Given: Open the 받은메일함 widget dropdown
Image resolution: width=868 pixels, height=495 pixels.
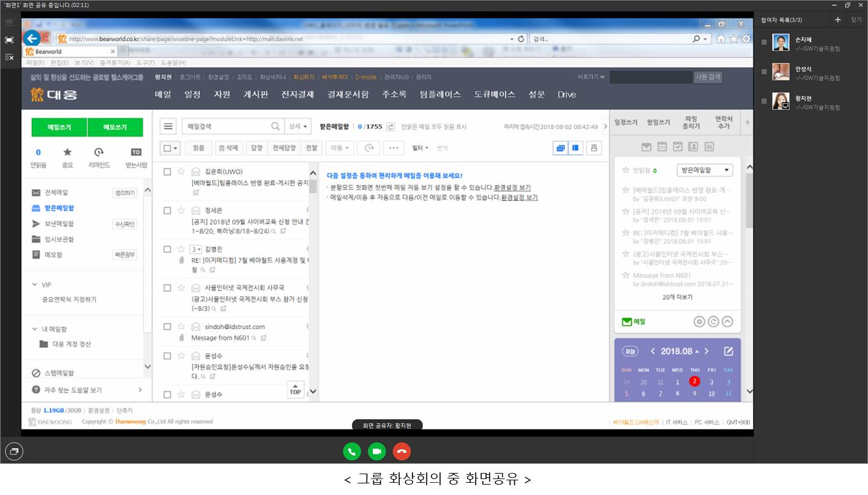Looking at the screenshot, I should 705,170.
